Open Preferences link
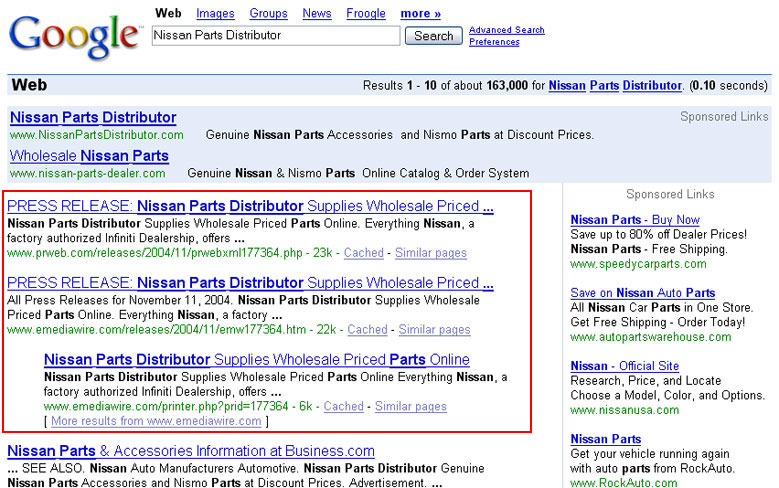 (x=494, y=42)
